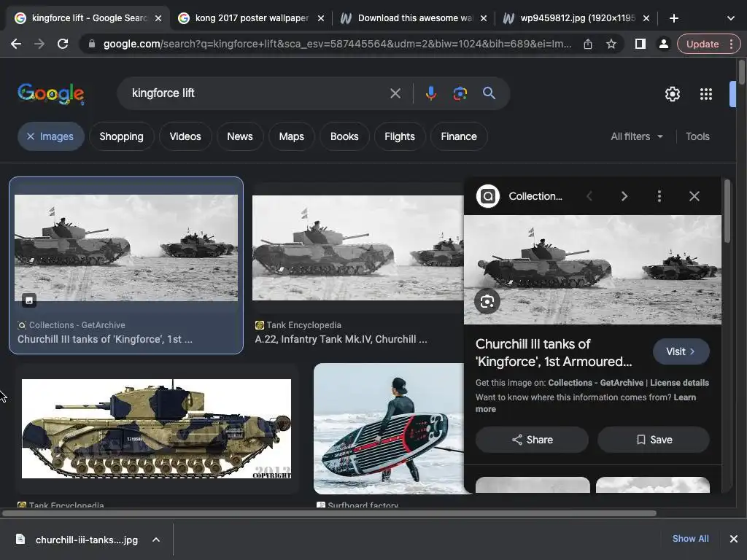Open the Chrome three-dot menu
The image size is (747, 560).
(x=731, y=44)
